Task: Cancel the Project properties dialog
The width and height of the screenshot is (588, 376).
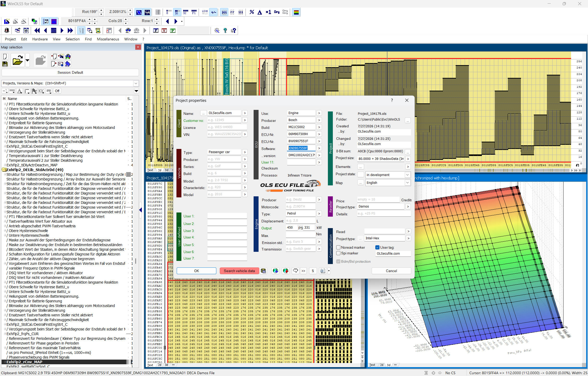Action: pyautogui.click(x=391, y=271)
